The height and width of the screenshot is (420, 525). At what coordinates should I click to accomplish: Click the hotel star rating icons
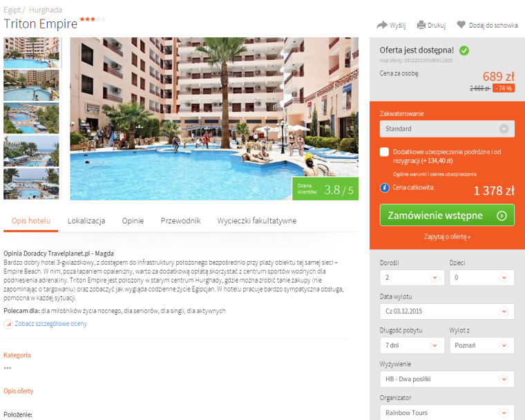point(93,19)
